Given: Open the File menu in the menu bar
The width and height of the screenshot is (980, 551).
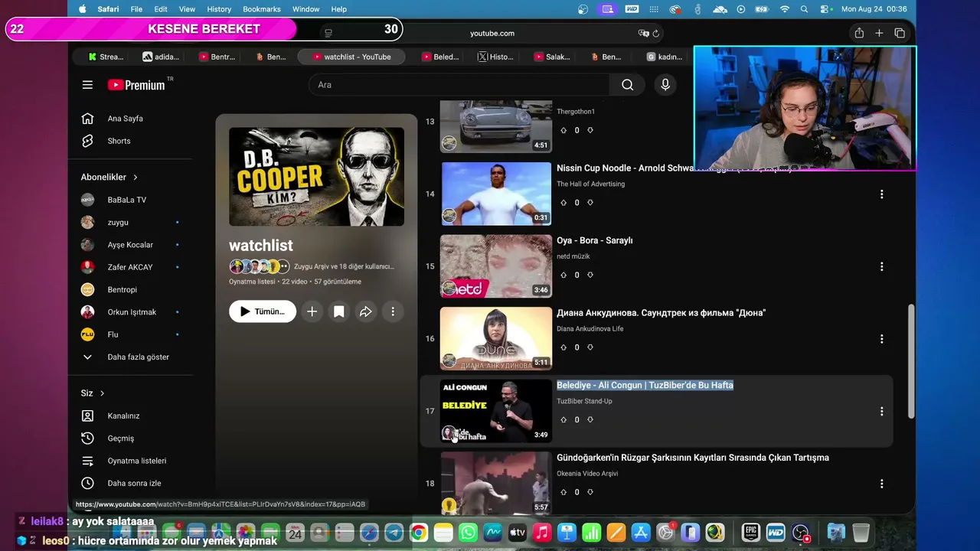Looking at the screenshot, I should (136, 9).
